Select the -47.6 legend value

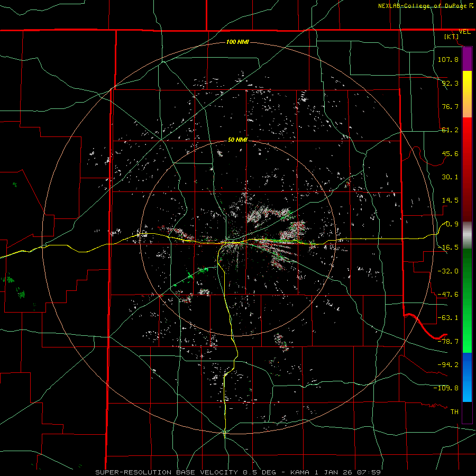tap(448, 295)
